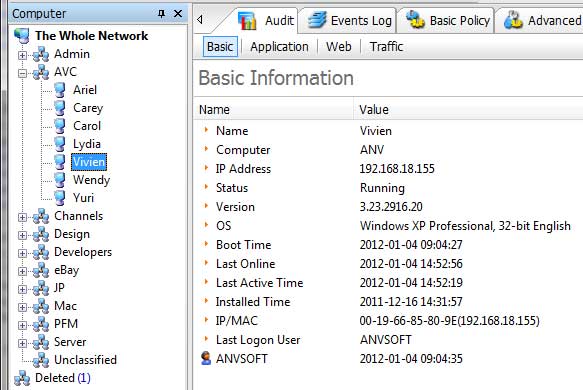
Task: Click Vivien's computer icon
Action: point(60,162)
